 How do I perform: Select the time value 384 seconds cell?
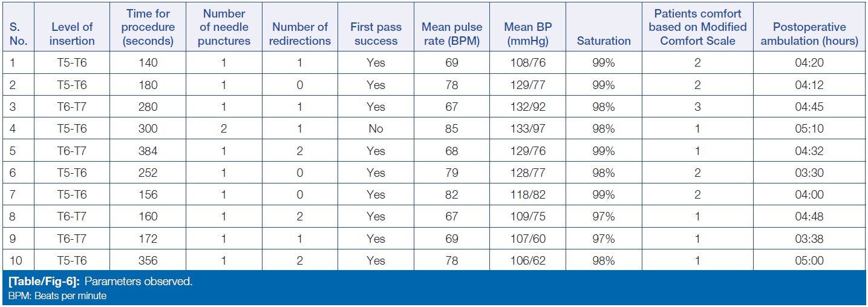click(x=148, y=151)
